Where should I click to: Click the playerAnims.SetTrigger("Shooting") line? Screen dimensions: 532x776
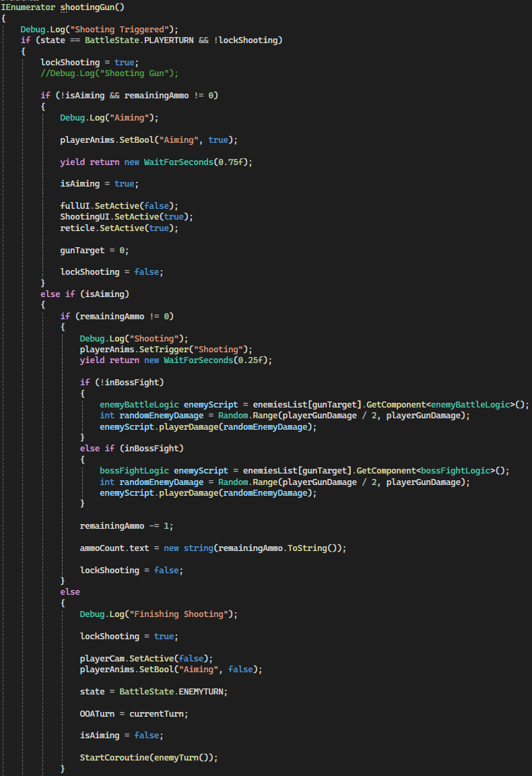click(x=166, y=350)
